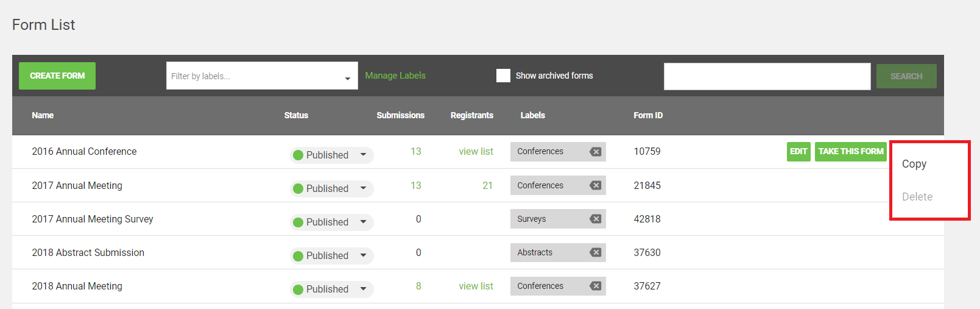The width and height of the screenshot is (980, 309).
Task: Remove Surveys label from 2017 Annual Meeting Survey
Action: [x=595, y=219]
